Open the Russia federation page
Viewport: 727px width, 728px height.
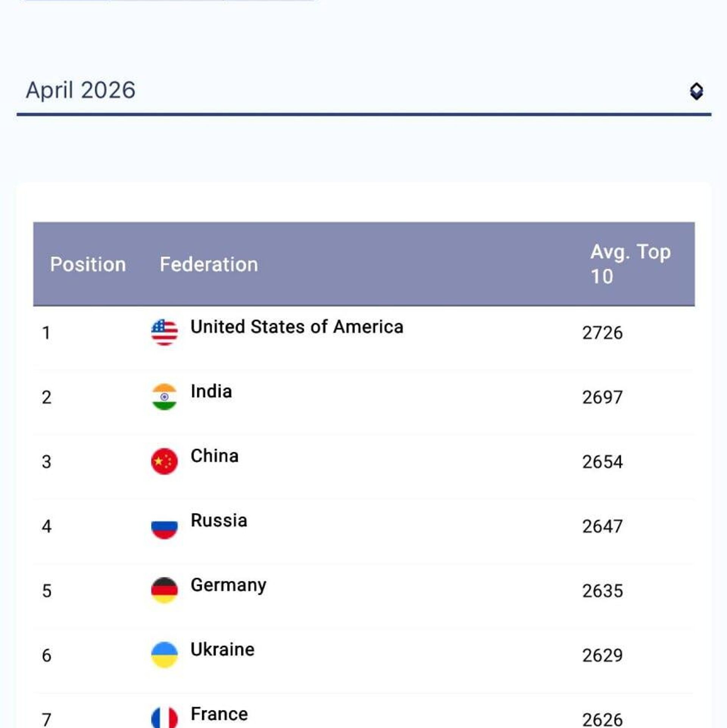click(219, 520)
